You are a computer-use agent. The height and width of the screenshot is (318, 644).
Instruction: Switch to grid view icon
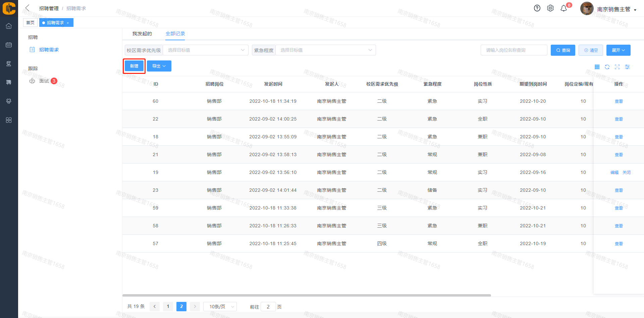point(597,67)
